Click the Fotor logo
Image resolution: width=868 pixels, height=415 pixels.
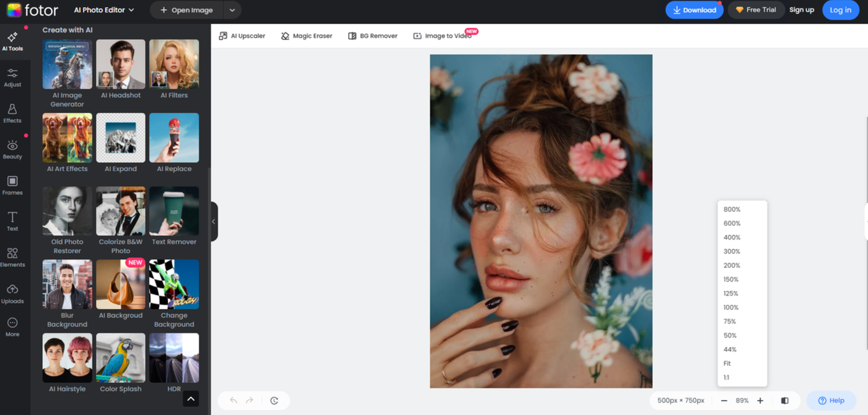coord(33,10)
